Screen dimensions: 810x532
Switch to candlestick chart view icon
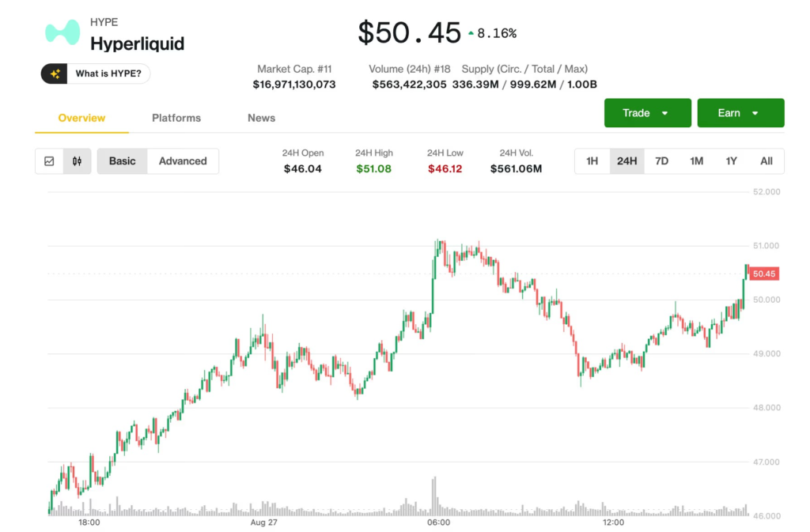pyautogui.click(x=77, y=161)
